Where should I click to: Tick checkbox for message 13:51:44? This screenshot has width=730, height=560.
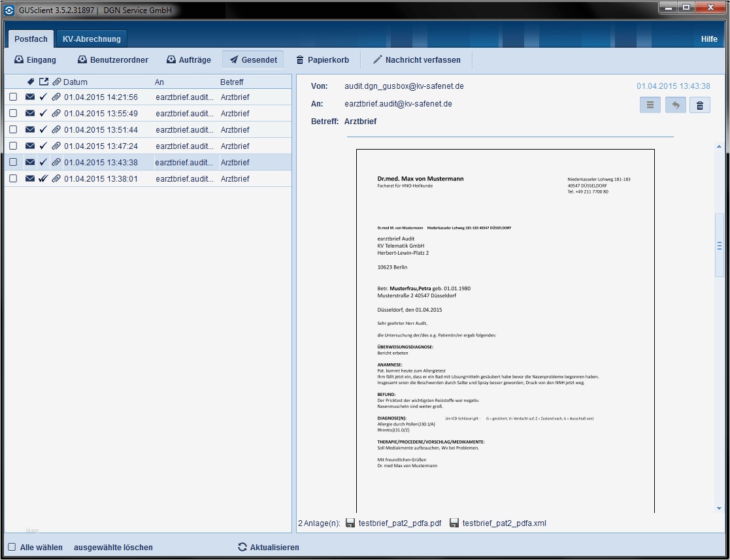tap(13, 129)
